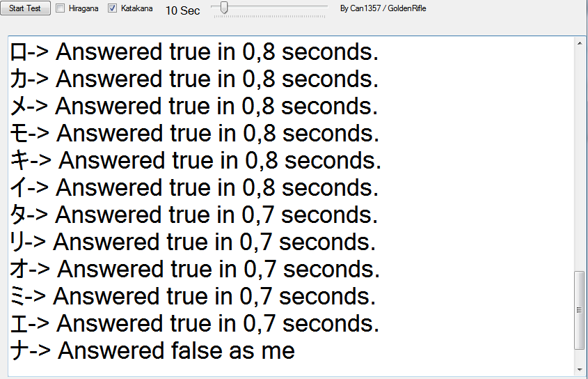
Task: Click the time slider thumb
Action: [x=224, y=7]
